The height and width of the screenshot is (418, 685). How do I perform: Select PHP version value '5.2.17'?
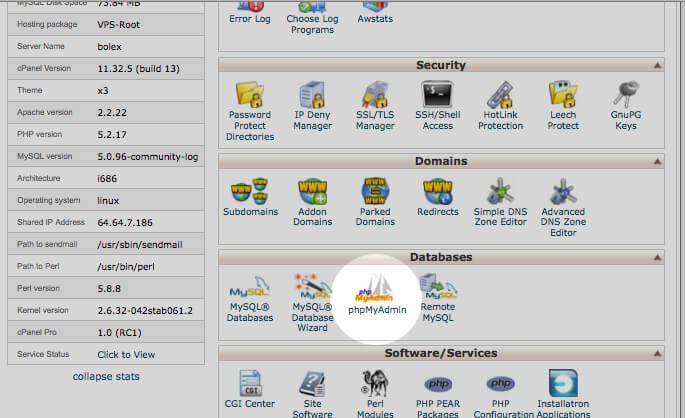point(112,135)
